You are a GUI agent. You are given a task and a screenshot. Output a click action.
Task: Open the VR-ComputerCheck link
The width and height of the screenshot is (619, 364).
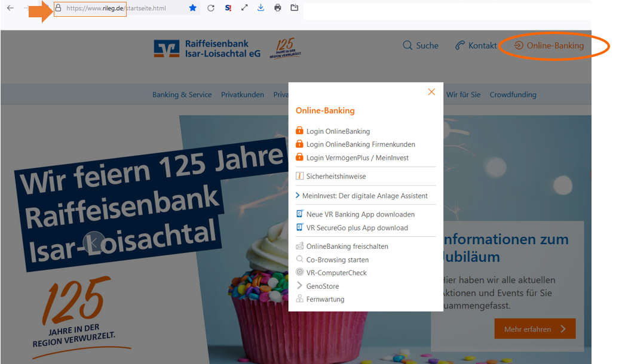[336, 273]
